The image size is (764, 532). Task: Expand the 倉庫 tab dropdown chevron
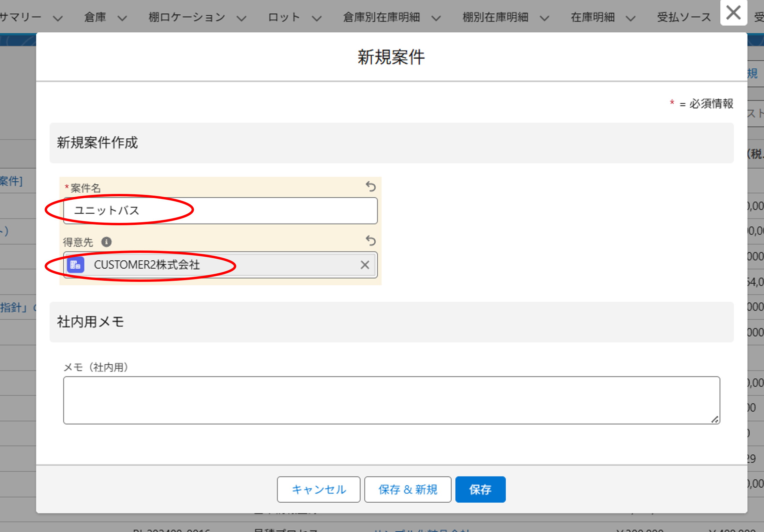[x=122, y=18]
